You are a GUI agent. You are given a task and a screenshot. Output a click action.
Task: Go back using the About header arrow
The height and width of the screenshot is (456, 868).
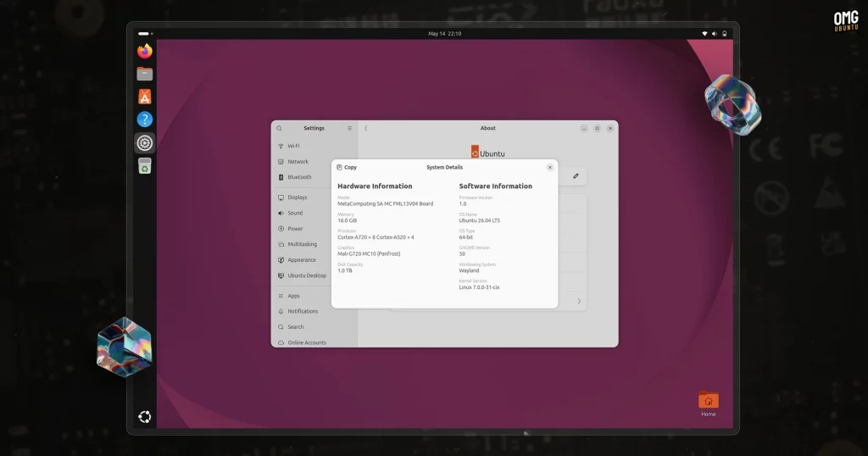(x=366, y=128)
